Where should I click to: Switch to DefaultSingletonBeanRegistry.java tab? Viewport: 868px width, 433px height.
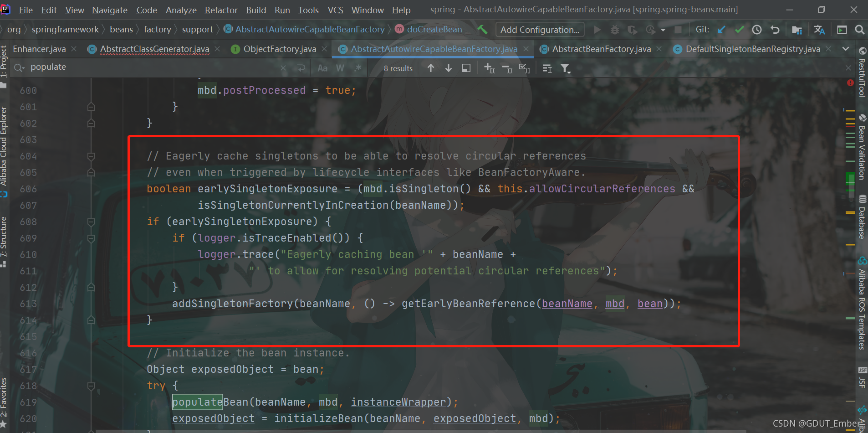click(753, 49)
